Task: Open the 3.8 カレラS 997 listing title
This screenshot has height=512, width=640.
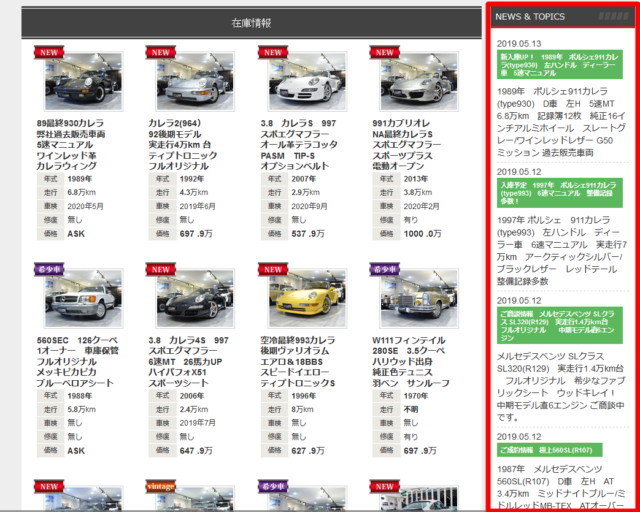Action: pos(299,145)
